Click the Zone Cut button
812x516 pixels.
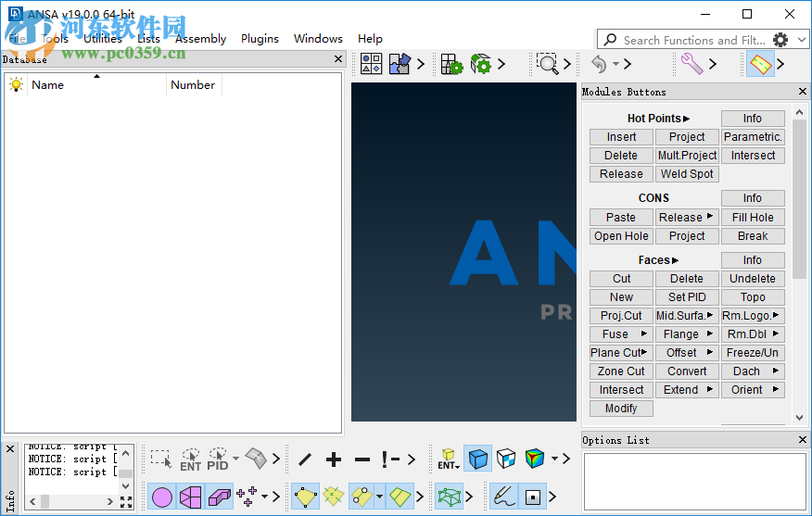tap(621, 371)
